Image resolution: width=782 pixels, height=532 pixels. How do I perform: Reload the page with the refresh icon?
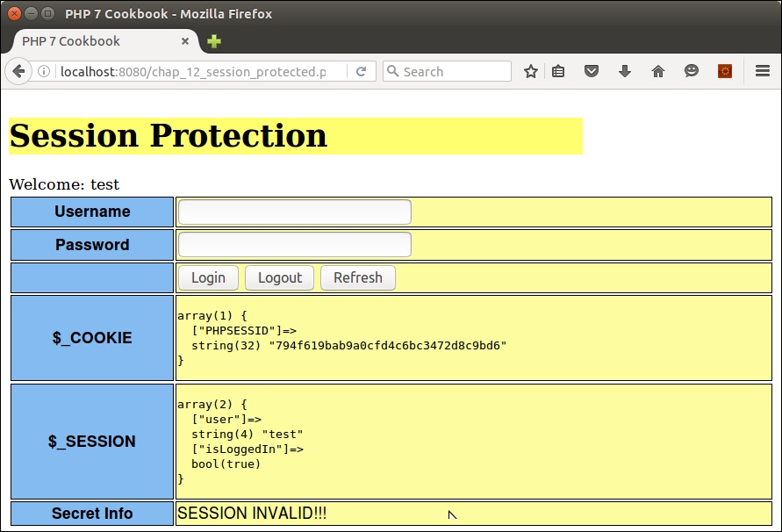pyautogui.click(x=361, y=72)
